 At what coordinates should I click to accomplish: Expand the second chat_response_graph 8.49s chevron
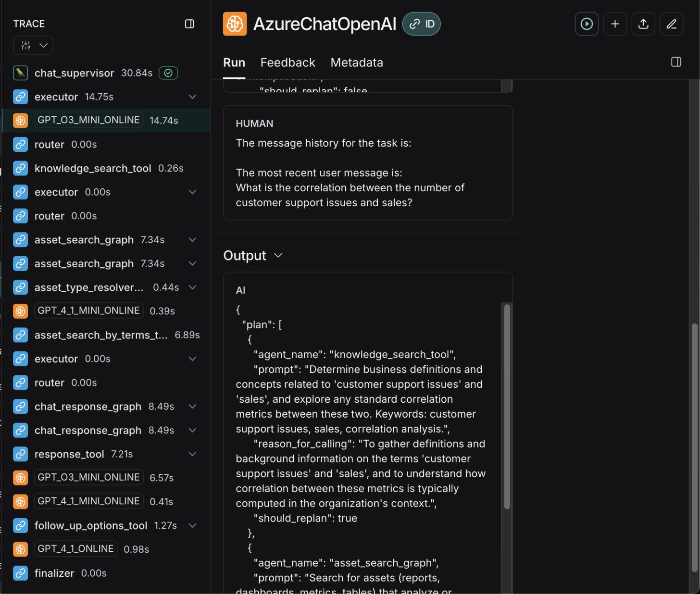pos(192,431)
